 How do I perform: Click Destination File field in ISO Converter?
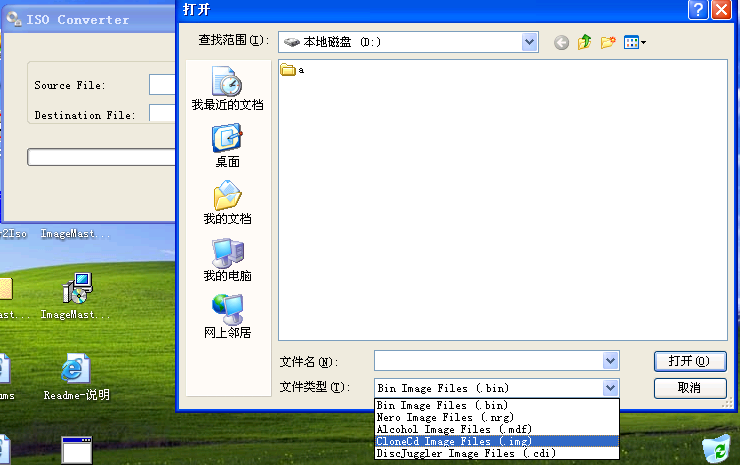tap(162, 113)
